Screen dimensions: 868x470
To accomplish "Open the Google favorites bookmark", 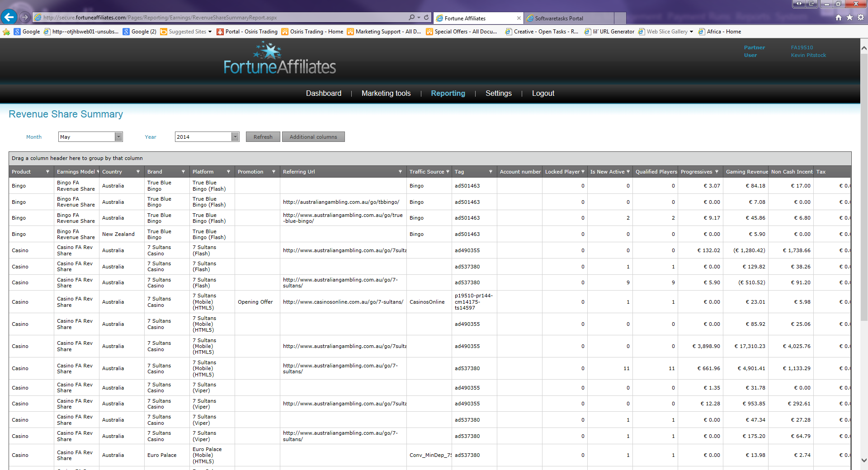I will [27, 32].
